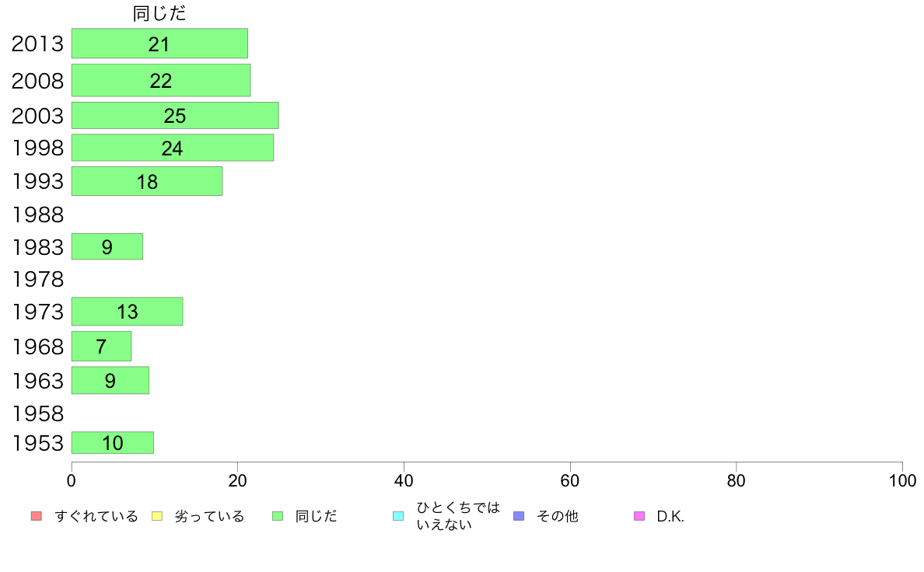Select the 1968 bar showing 7
924x572 pixels.
[101, 347]
